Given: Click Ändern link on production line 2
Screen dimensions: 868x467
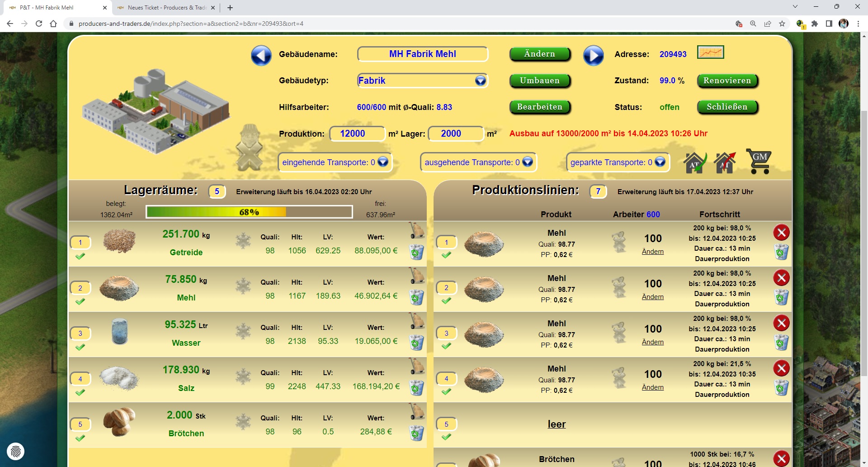Looking at the screenshot, I should coord(653,297).
